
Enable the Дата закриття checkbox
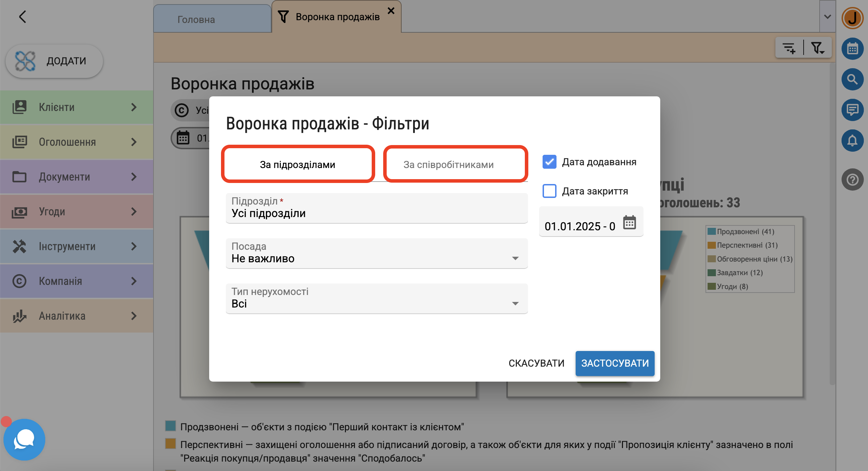[x=549, y=191]
